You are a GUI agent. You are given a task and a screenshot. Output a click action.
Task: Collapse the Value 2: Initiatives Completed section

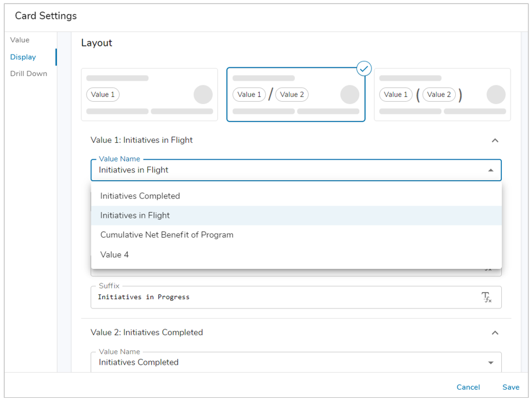coord(495,332)
